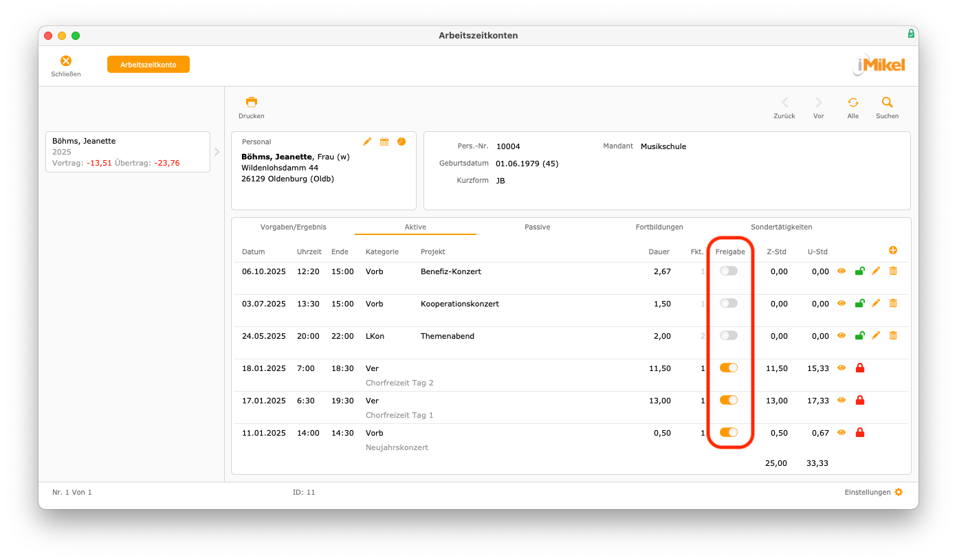Image resolution: width=957 pixels, height=560 pixels.
Task: Reload all records with Alle icon
Action: [852, 102]
